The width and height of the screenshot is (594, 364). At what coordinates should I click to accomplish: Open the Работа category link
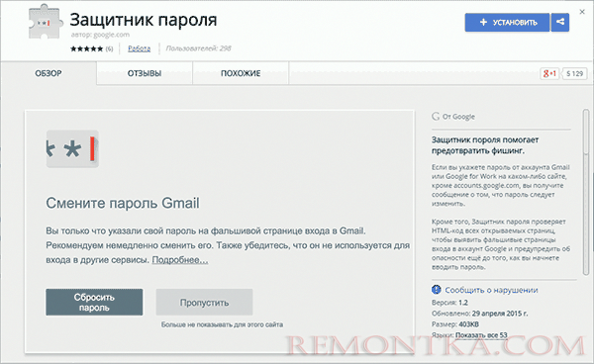pyautogui.click(x=139, y=48)
